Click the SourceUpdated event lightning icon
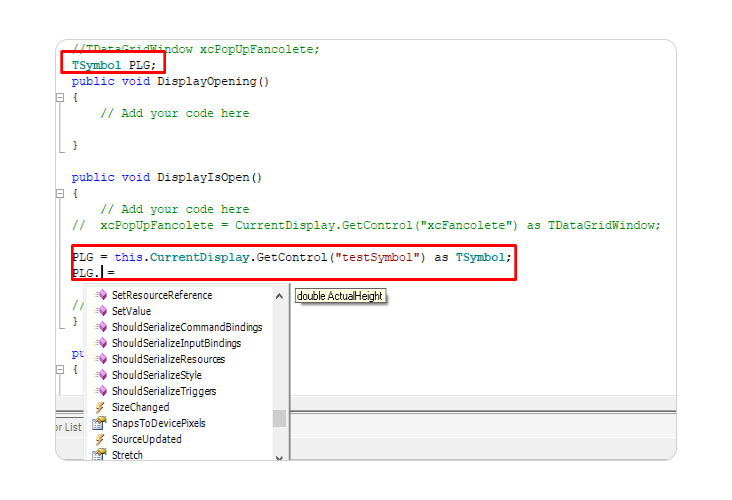The height and width of the screenshot is (500, 732). pos(100,440)
